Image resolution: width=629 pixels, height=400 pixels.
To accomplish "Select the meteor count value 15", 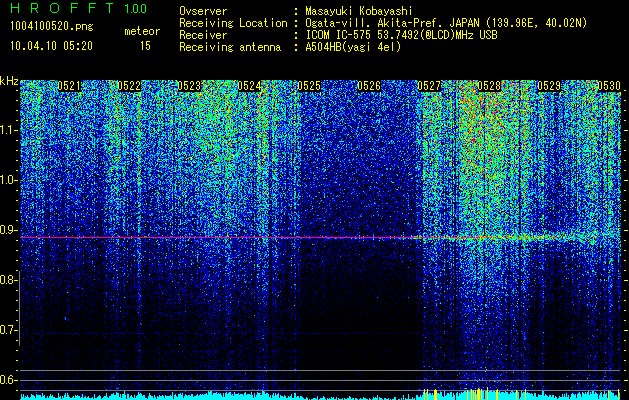I will click(x=145, y=46).
